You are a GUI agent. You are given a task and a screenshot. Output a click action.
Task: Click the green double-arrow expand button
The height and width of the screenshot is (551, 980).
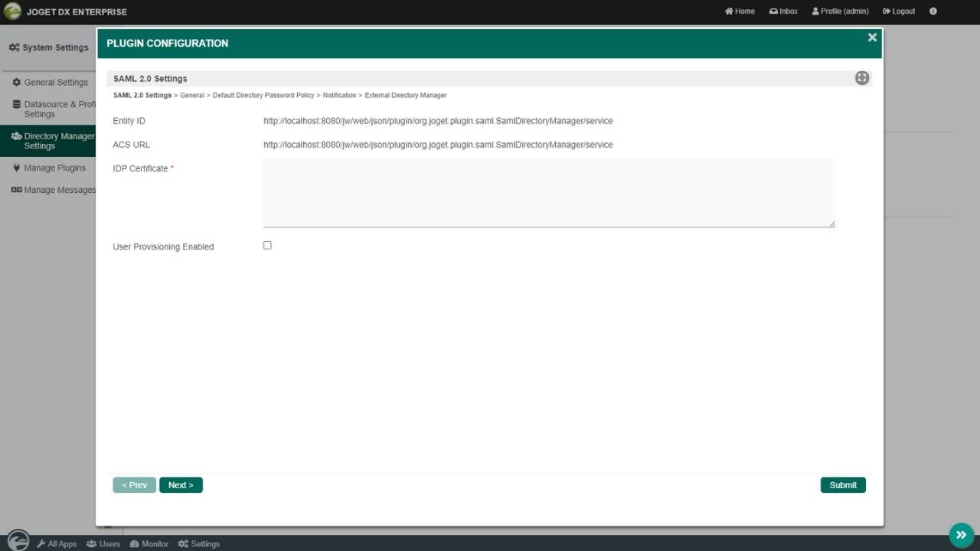point(961,535)
